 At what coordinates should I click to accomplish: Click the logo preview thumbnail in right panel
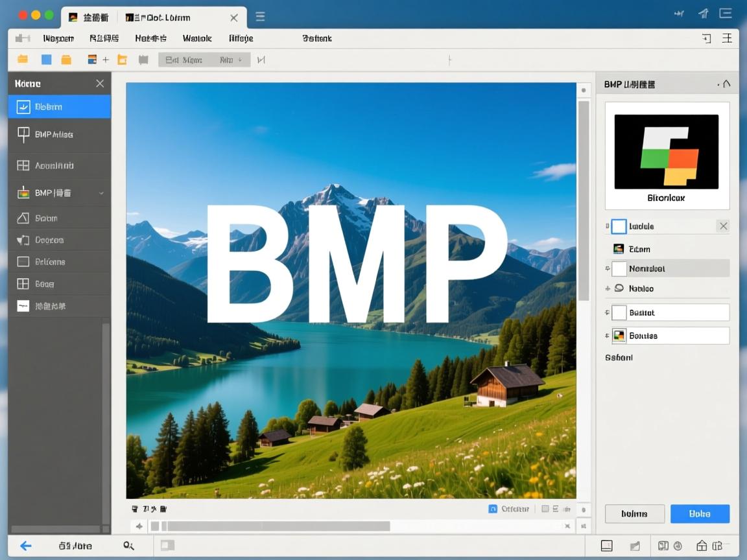pos(667,152)
